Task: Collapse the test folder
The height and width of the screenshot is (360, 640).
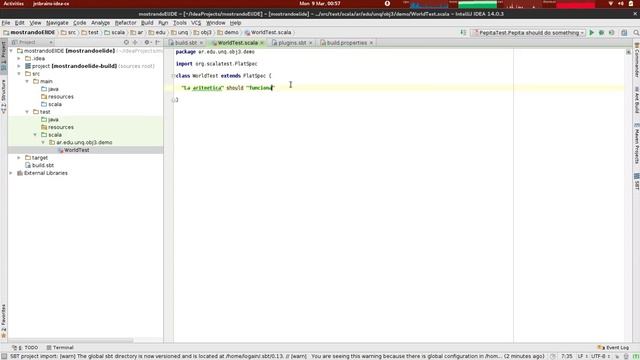Action: pyautogui.click(x=27, y=112)
